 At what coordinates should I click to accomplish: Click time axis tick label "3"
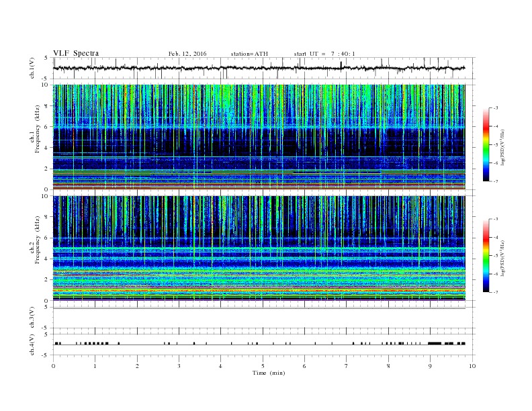(179, 366)
